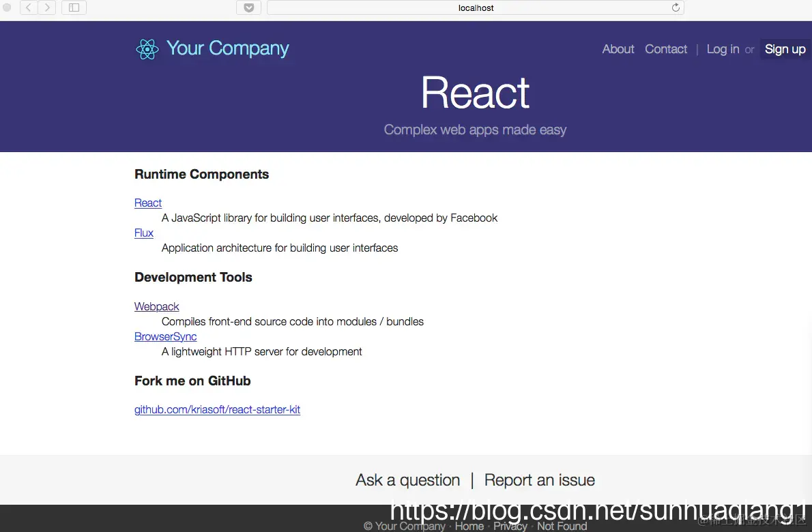Open the footer Not Found link
Image resolution: width=812 pixels, height=532 pixels.
(562, 526)
